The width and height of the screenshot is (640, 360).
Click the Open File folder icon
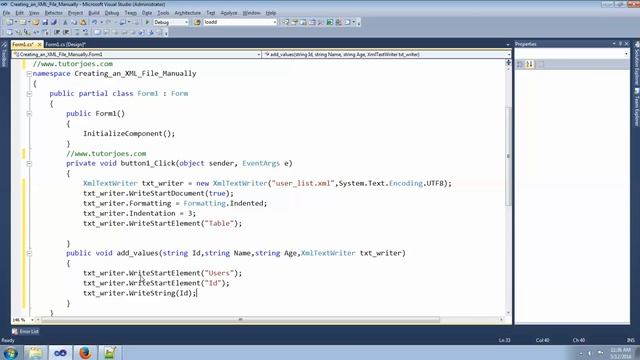(36, 22)
